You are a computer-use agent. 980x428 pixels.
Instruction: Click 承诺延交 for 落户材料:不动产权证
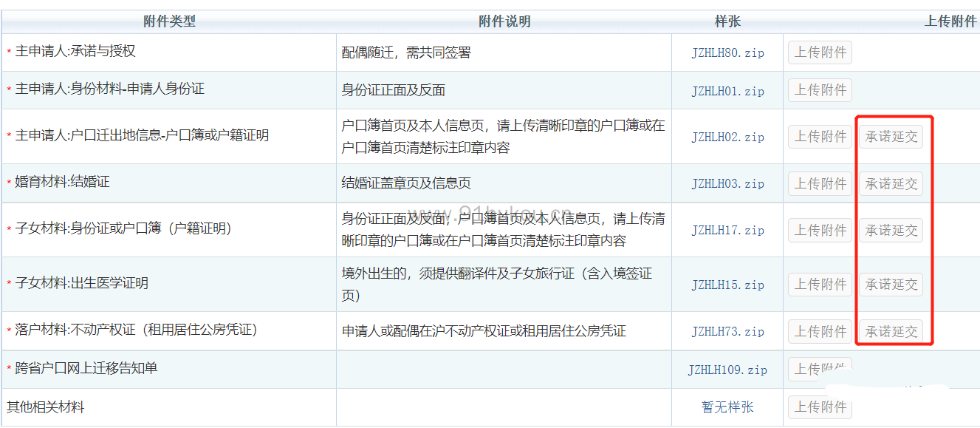tap(891, 331)
